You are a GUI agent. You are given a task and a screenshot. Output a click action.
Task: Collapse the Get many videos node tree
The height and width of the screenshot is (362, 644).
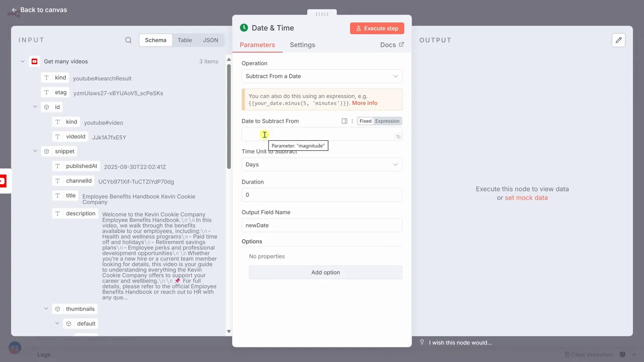[x=23, y=61]
